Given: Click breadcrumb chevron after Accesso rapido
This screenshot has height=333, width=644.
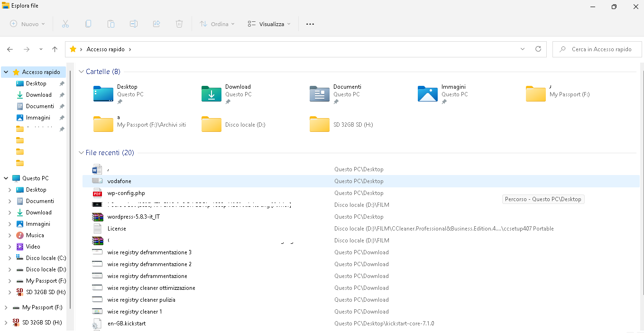Looking at the screenshot, I should (130, 49).
